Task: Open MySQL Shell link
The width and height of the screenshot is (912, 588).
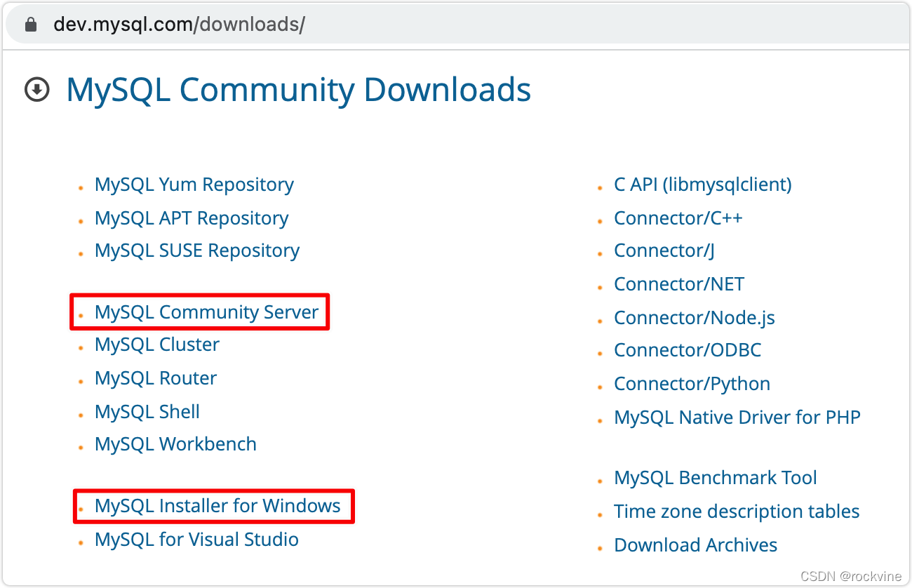Action: (x=147, y=412)
